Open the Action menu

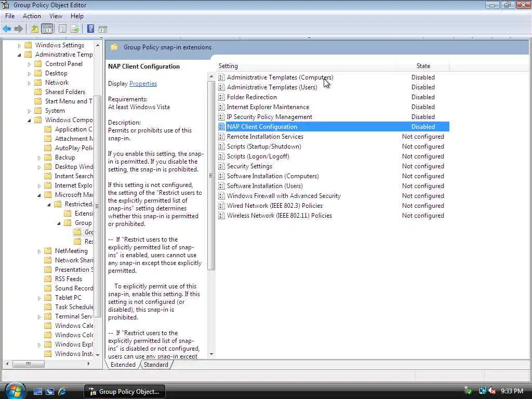(x=32, y=16)
